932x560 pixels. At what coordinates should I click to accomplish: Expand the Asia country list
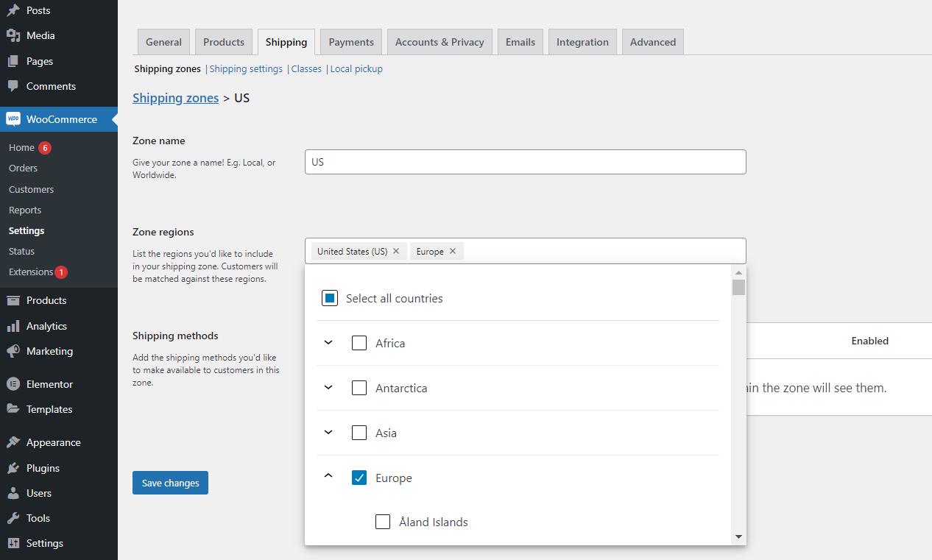(x=328, y=433)
